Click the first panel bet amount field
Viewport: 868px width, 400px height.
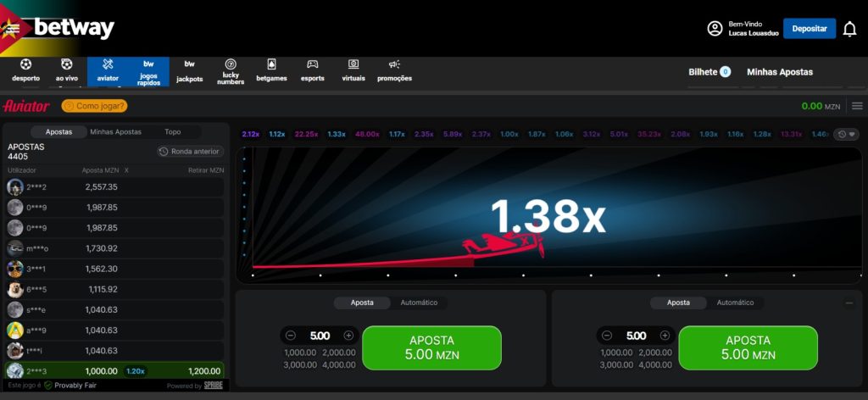[320, 336]
